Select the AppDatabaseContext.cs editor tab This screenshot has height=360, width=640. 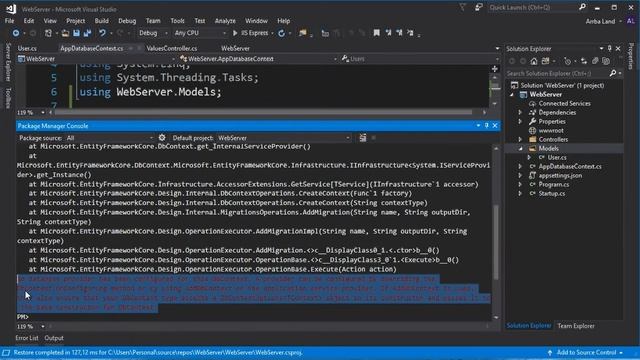(91, 48)
